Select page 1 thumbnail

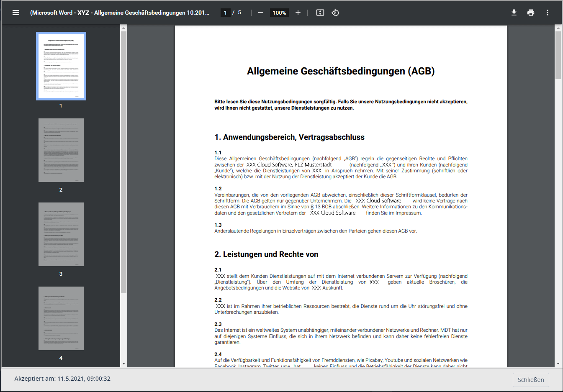[x=61, y=66]
